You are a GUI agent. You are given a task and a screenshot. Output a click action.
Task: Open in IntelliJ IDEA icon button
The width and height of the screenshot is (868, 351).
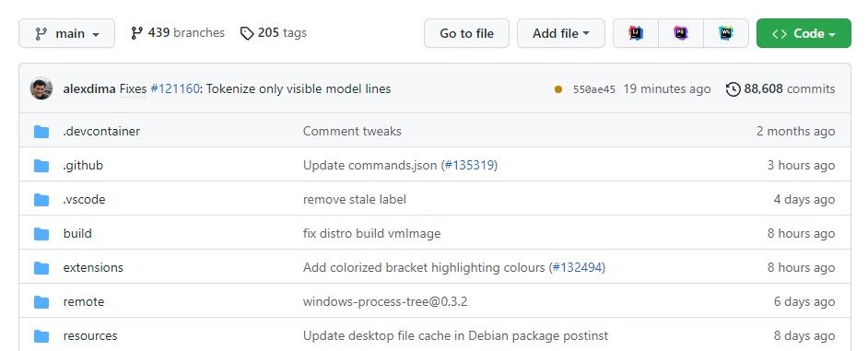[636, 33]
